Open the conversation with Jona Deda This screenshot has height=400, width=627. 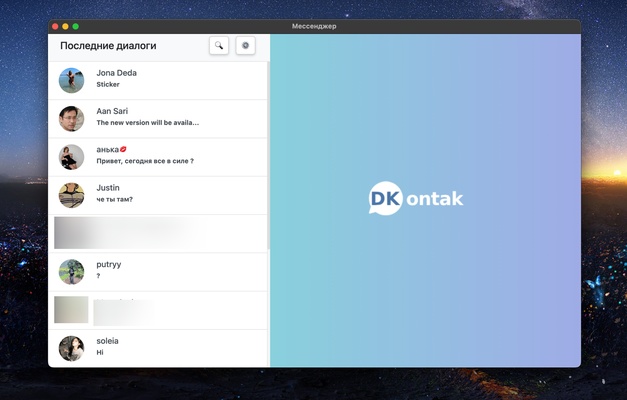coord(158,80)
